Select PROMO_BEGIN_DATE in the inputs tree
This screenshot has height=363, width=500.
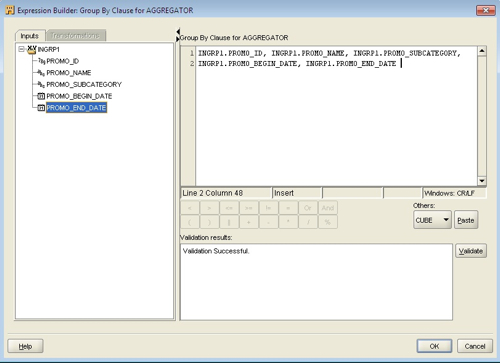pyautogui.click(x=79, y=96)
